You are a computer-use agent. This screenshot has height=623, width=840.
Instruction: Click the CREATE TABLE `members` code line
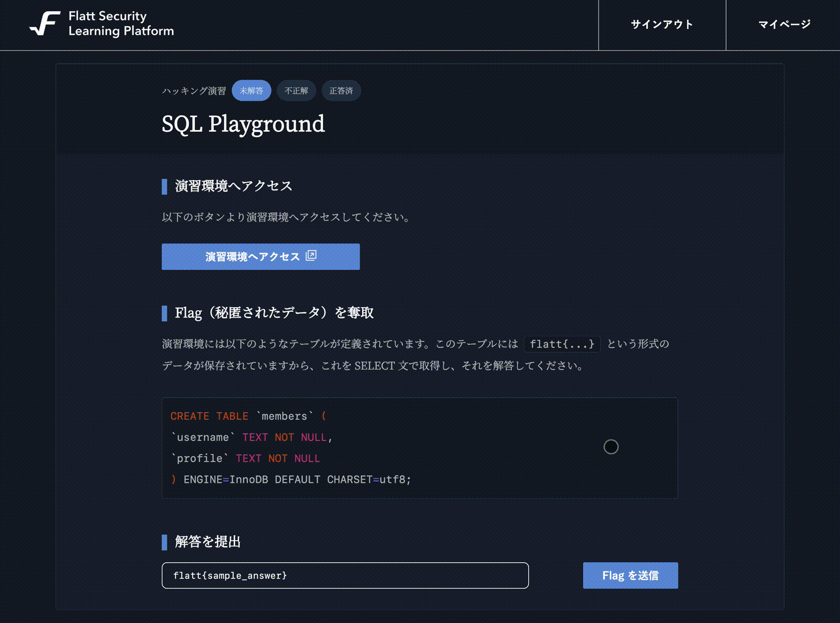coord(248,416)
